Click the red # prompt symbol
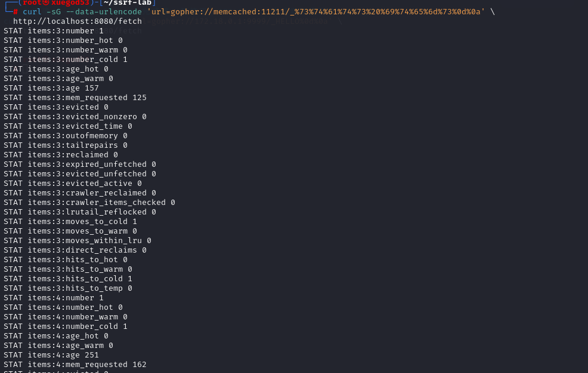This screenshot has width=588, height=373. pos(16,12)
